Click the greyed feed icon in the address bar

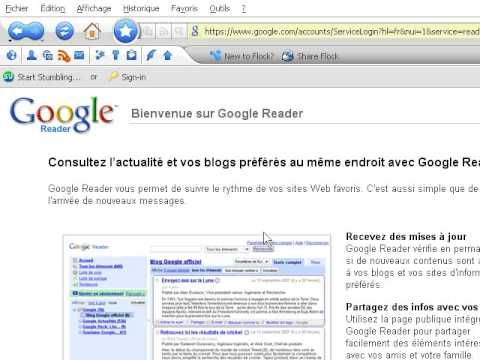pyautogui.click(x=164, y=32)
